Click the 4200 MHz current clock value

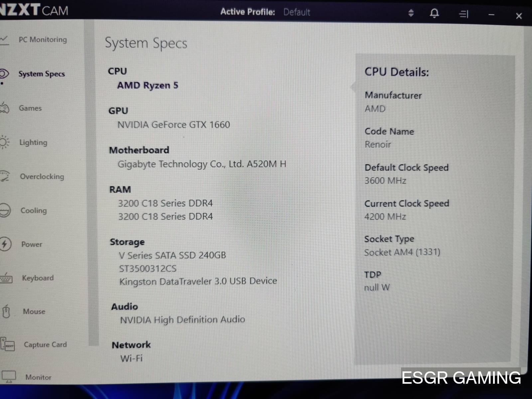[x=385, y=217]
